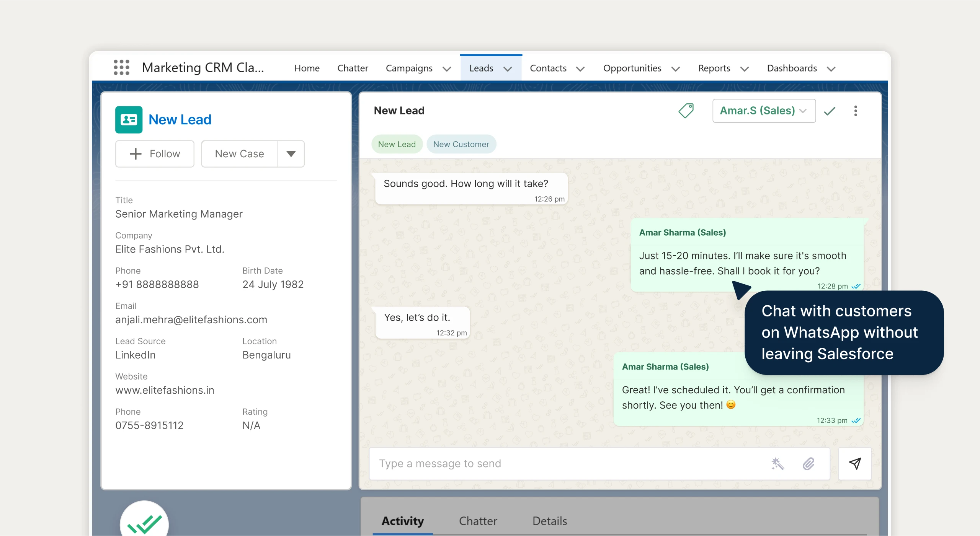Expand the Reports menu chevron
The width and height of the screenshot is (980, 536).
(744, 69)
